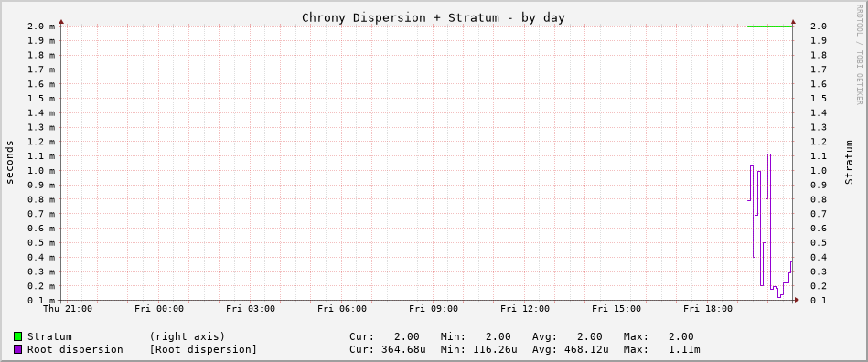The height and width of the screenshot is (362, 868).
Task: Click the "Fri 03:00" x-axis label
Action: (251, 309)
